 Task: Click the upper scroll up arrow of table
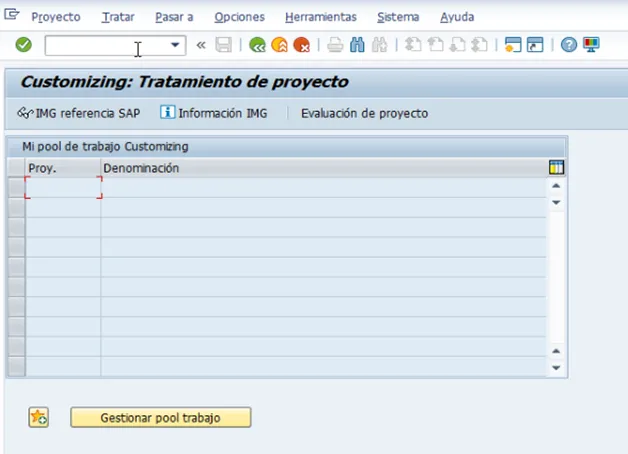point(556,186)
